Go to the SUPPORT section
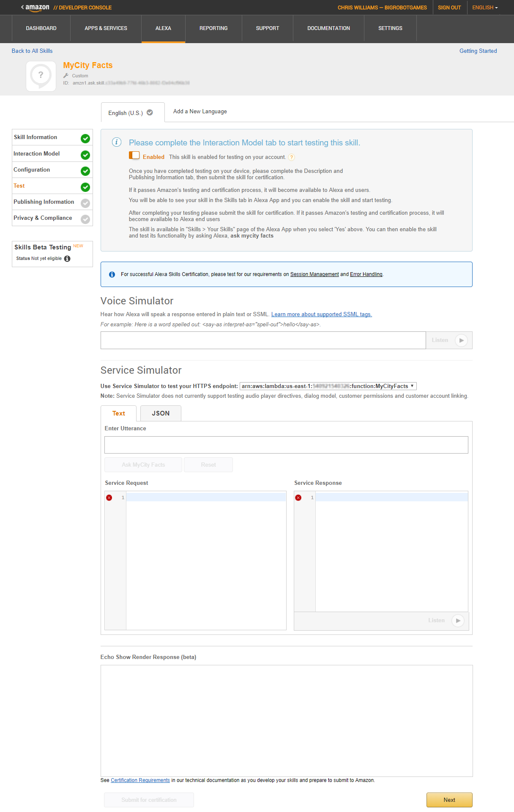This screenshot has width=514, height=812. pos(268,28)
